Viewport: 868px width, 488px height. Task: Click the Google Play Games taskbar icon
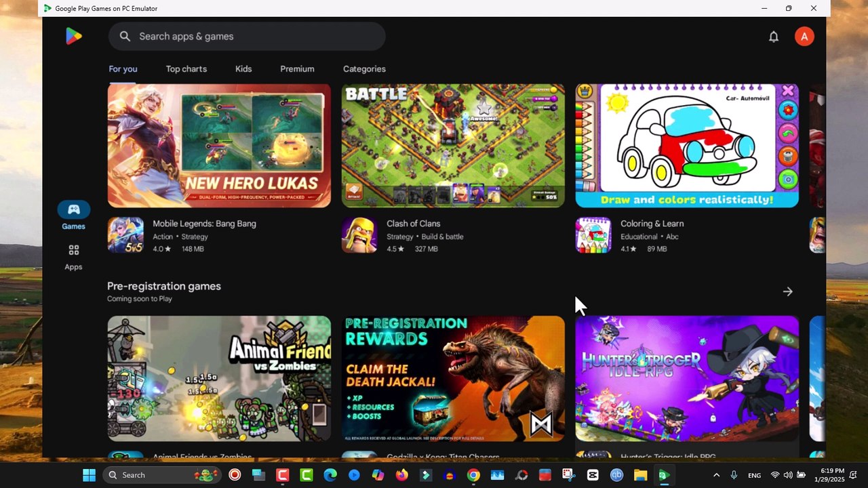coord(664,475)
